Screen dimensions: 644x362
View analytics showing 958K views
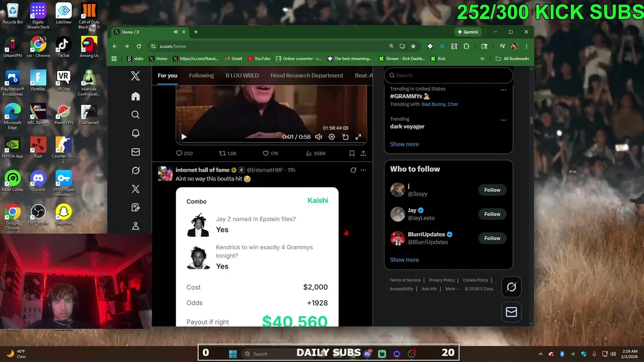(315, 153)
